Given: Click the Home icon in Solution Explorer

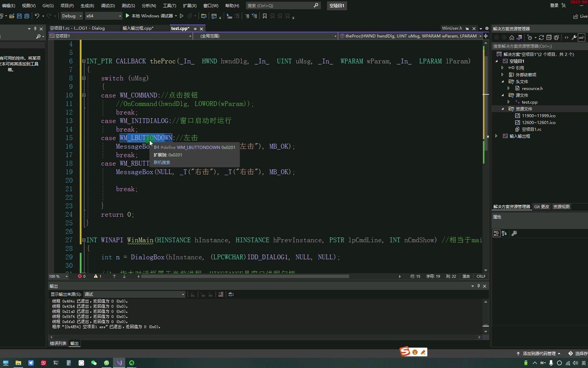Looking at the screenshot, I should (512, 37).
